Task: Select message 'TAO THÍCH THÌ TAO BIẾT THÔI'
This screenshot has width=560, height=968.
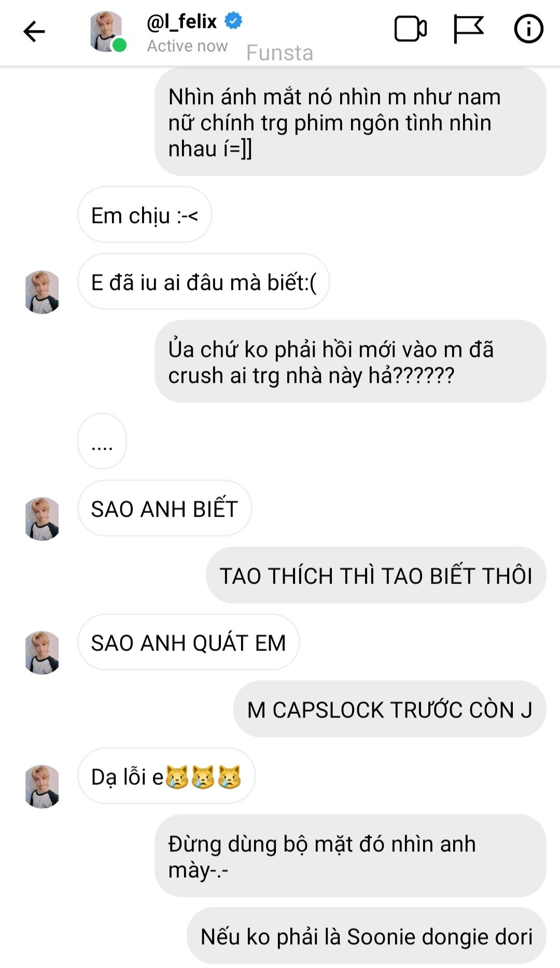Action: (376, 575)
